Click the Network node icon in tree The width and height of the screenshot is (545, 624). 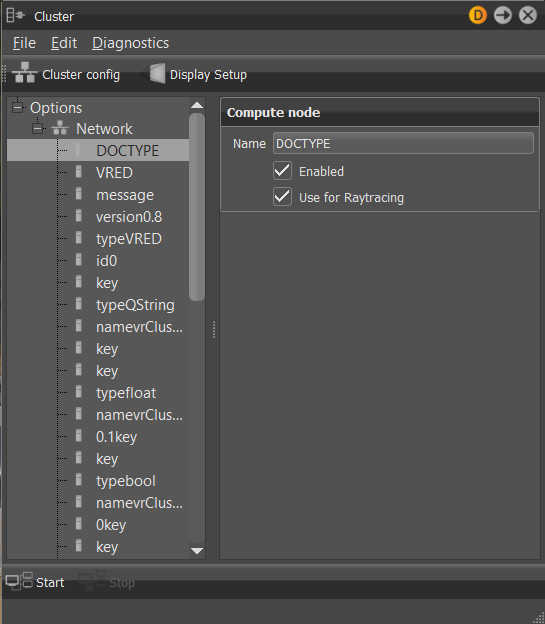pyautogui.click(x=60, y=128)
